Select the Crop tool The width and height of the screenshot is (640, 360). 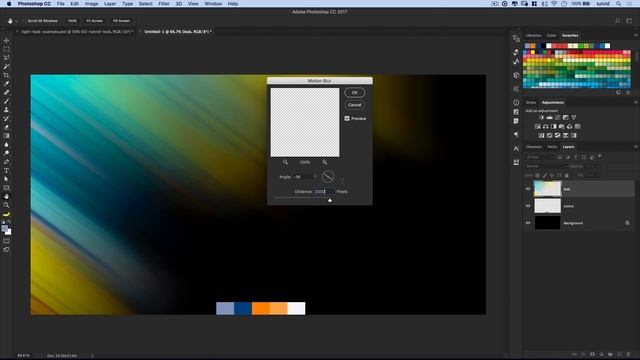click(x=7, y=75)
